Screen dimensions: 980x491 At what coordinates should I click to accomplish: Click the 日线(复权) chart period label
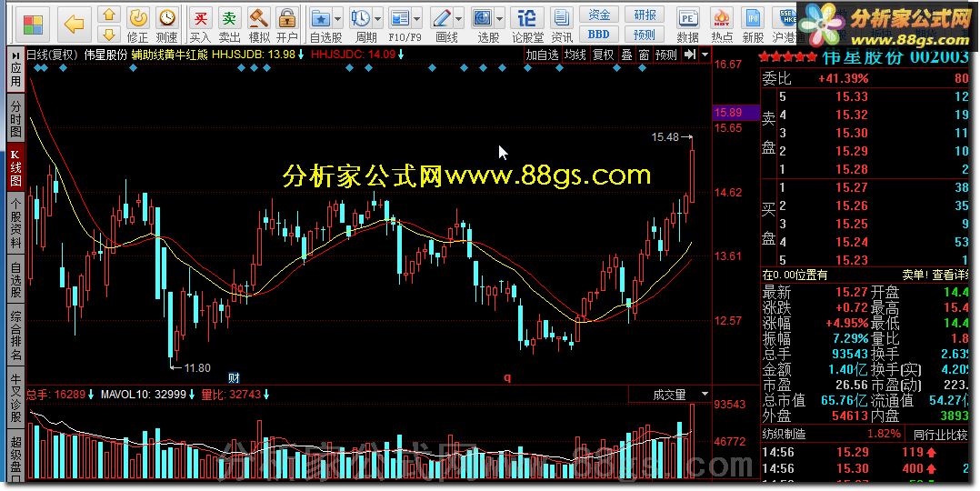pos(53,55)
